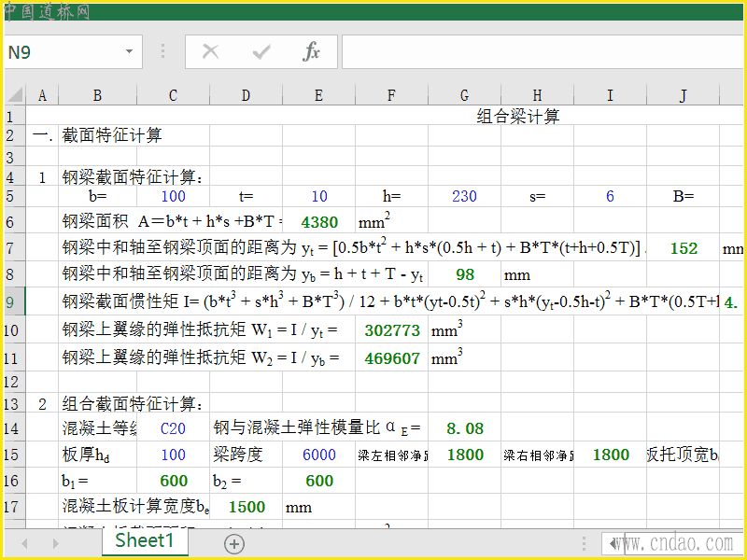Click the 1800 value in column I
The image size is (747, 560).
[x=611, y=455]
